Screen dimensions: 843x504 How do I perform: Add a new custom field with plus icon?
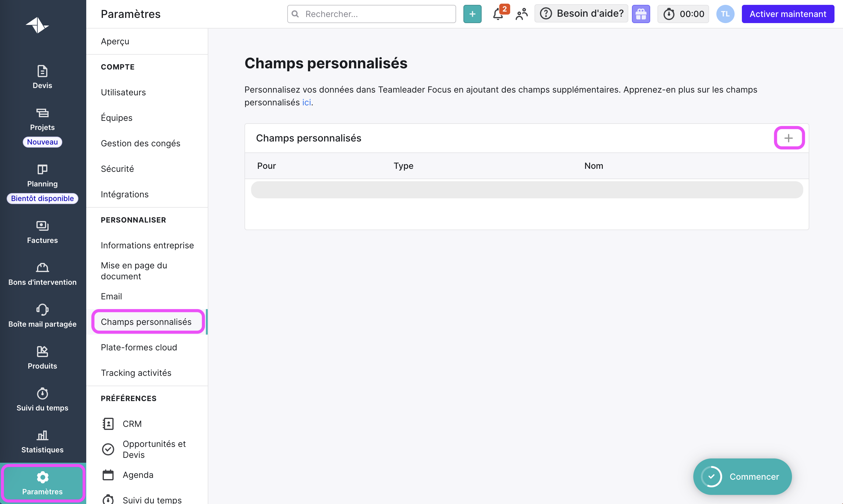[x=789, y=138]
